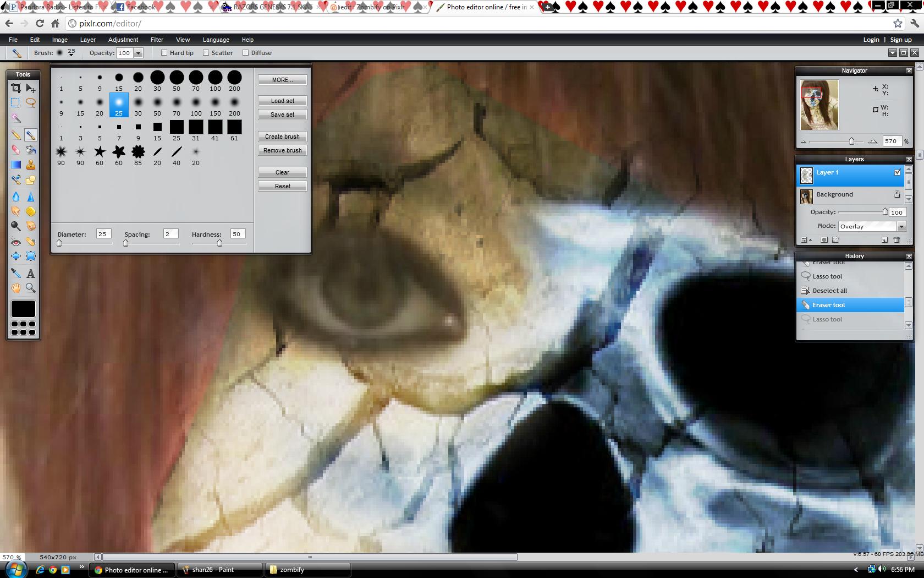Image resolution: width=924 pixels, height=578 pixels.
Task: Open the Language menu
Action: [216, 40]
